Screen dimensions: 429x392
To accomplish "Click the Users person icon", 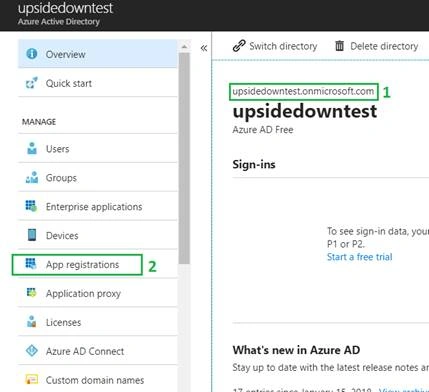I will tap(32, 148).
